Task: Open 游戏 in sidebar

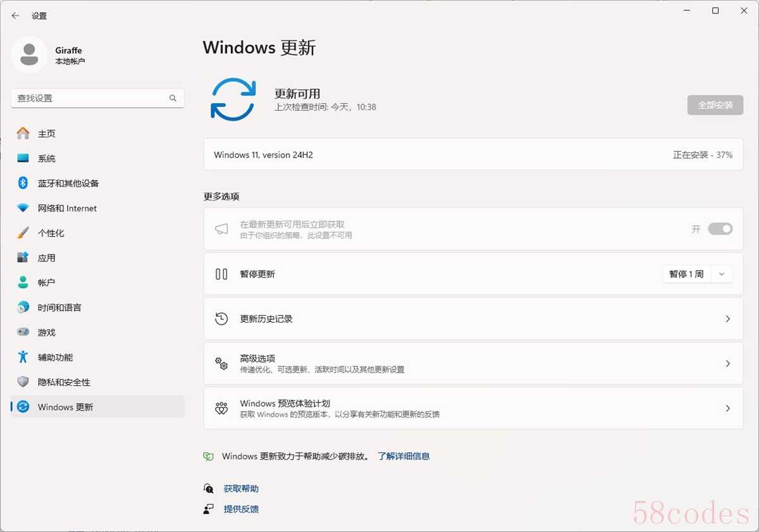Action: [97, 332]
